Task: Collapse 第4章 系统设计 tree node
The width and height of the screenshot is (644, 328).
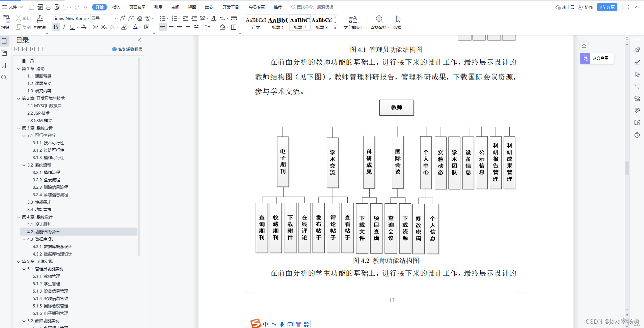Action: (19, 217)
